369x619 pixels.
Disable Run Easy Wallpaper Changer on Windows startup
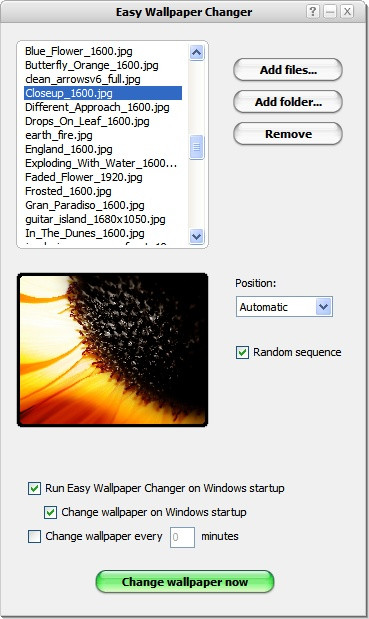click(x=34, y=488)
